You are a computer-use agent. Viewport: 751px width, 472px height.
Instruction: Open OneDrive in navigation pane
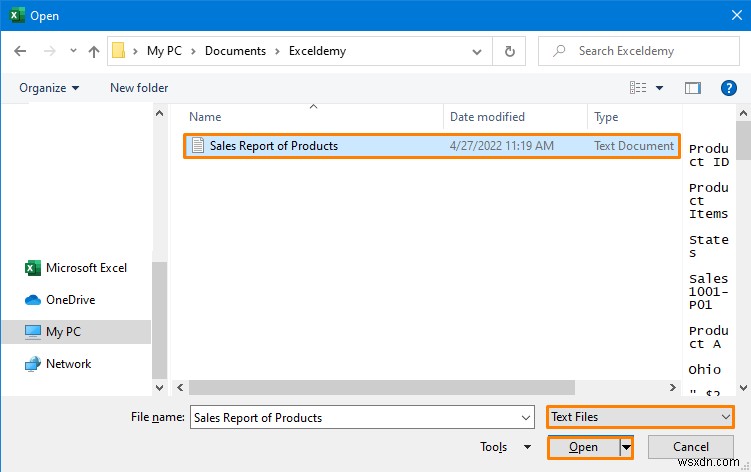pyautogui.click(x=60, y=300)
